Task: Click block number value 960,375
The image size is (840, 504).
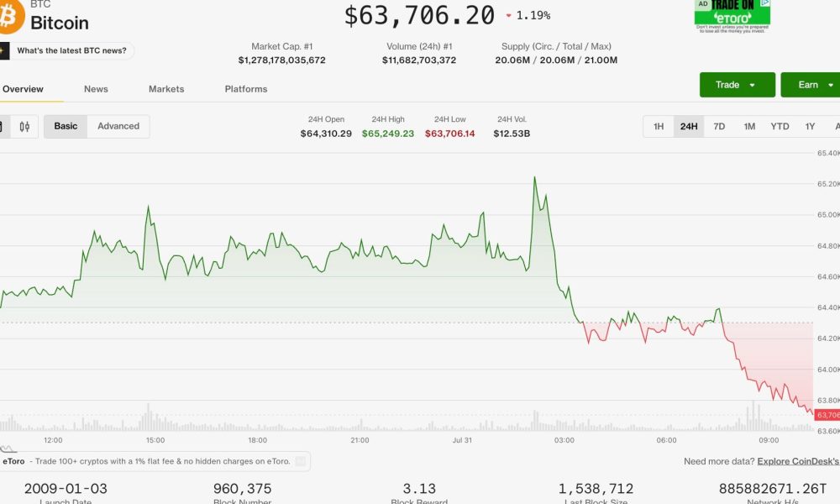Action: 242,489
